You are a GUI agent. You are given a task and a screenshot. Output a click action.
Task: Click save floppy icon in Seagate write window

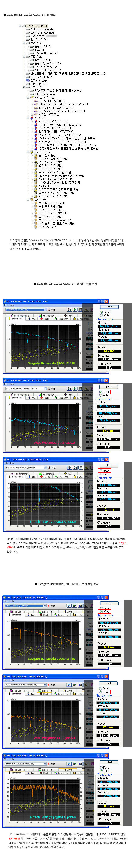(x=80, y=606)
